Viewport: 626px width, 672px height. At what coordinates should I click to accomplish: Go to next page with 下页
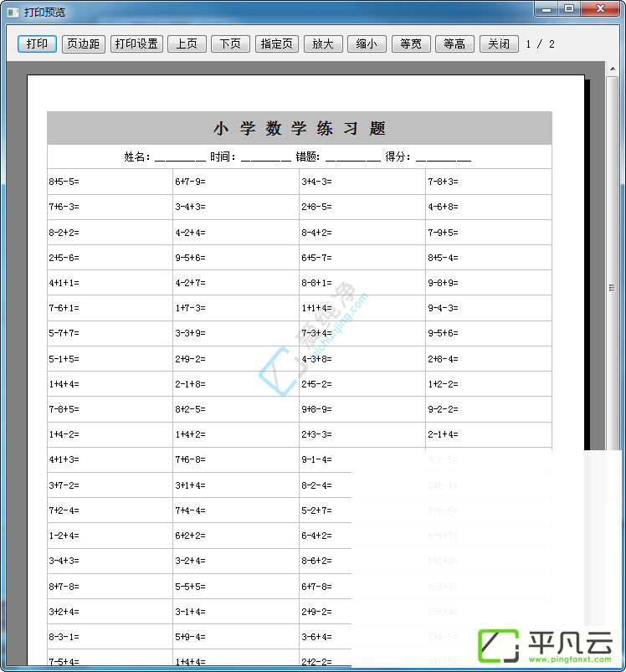[230, 44]
